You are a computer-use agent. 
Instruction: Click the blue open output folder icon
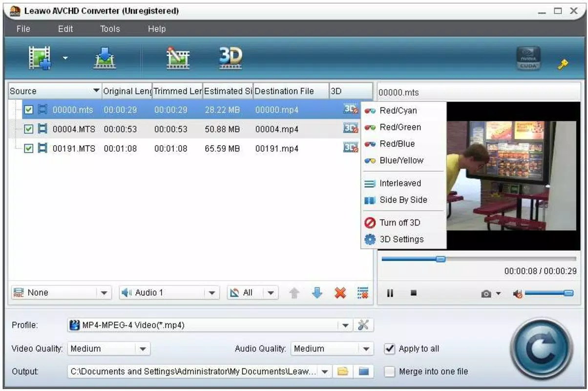363,371
